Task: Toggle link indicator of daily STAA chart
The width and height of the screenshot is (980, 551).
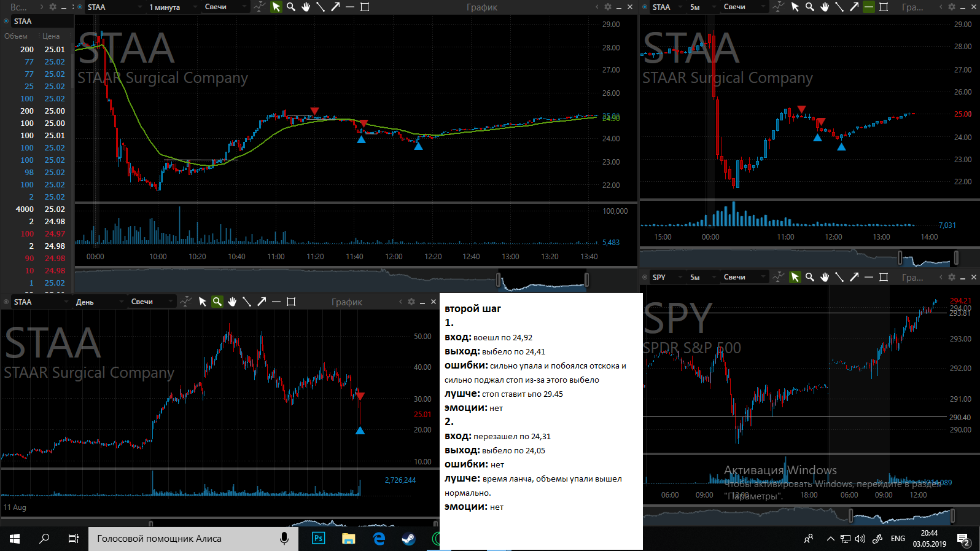Action: pyautogui.click(x=6, y=302)
